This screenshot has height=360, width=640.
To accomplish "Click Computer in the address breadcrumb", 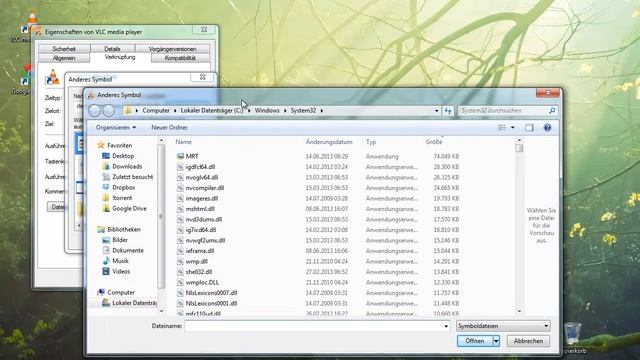I will coord(156,111).
